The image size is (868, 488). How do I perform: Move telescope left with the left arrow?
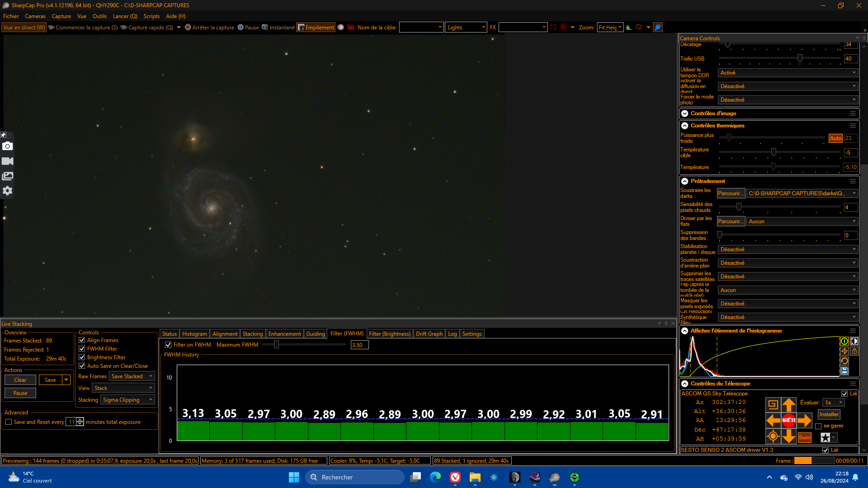tap(773, 420)
